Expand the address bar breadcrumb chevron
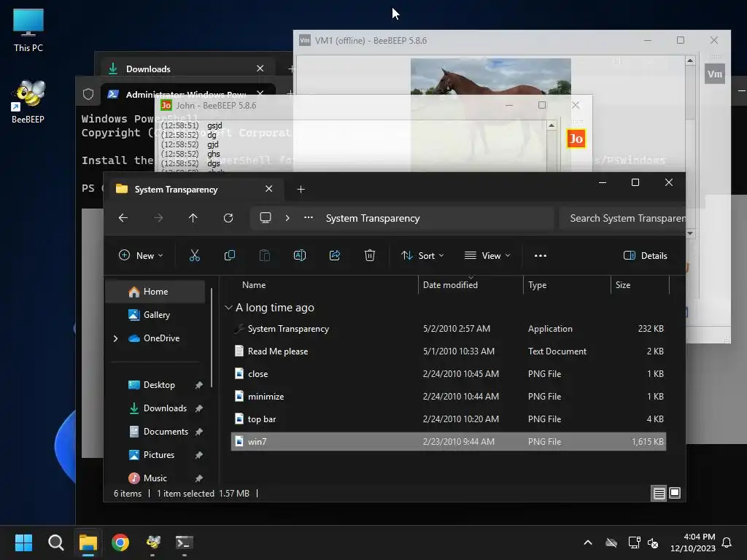 coord(287,218)
